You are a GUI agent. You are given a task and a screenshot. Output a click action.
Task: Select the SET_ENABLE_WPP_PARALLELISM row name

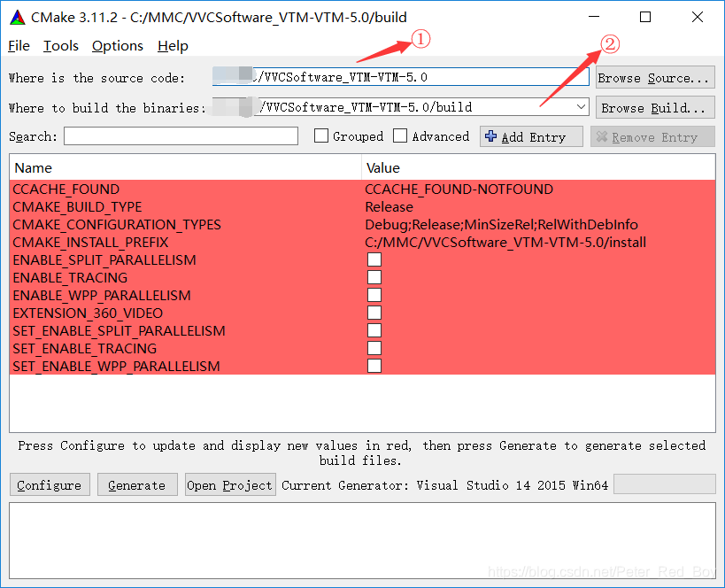(x=116, y=366)
